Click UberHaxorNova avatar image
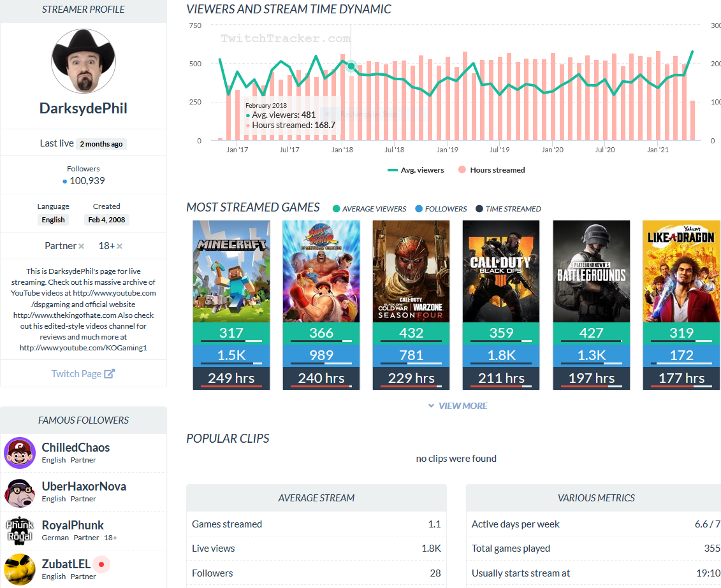 coord(20,492)
